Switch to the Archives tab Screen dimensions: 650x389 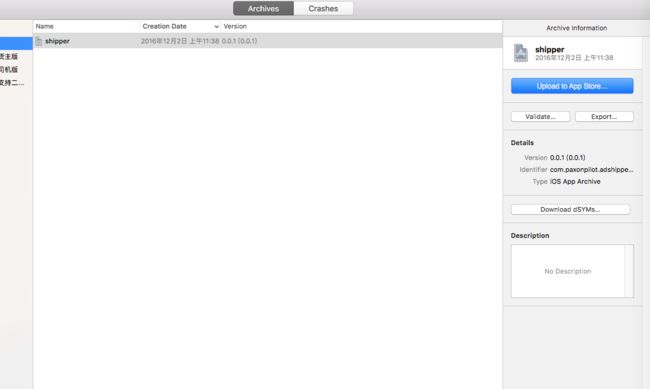pyautogui.click(x=263, y=8)
